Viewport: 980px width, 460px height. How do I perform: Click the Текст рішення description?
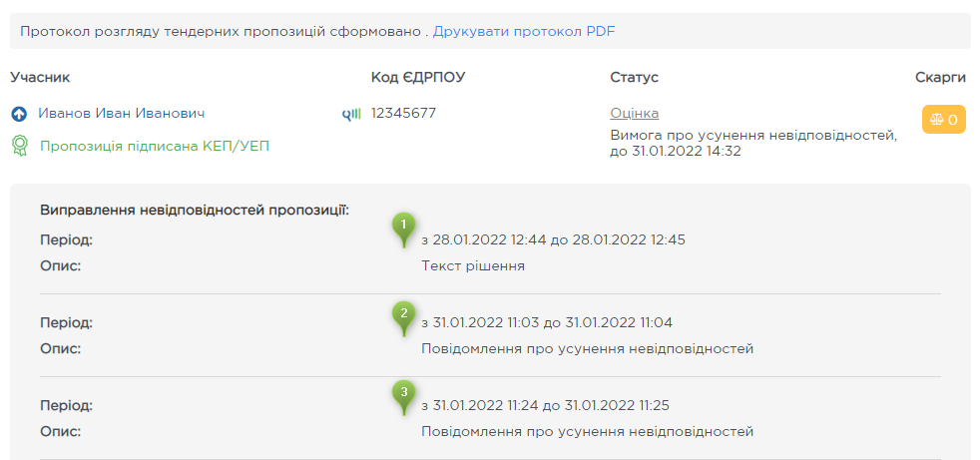473,266
